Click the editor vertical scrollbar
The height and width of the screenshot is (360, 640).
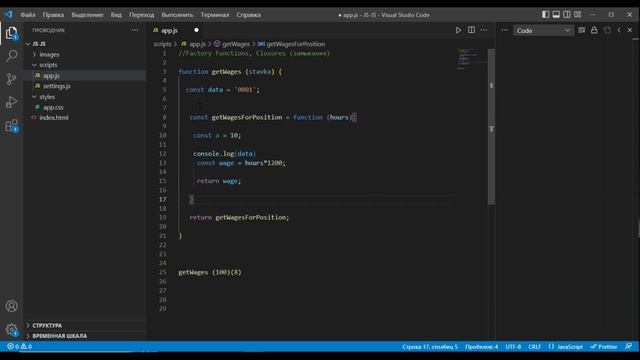coord(491,127)
